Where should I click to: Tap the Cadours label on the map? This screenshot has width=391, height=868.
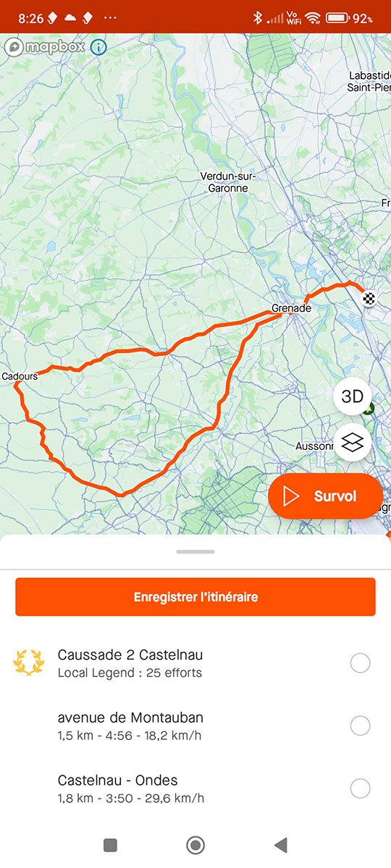[x=20, y=376]
